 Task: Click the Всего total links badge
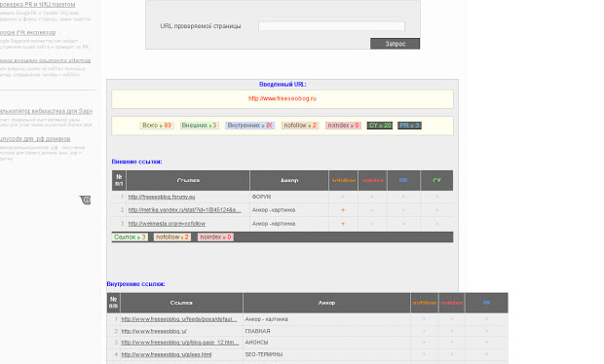pos(157,126)
